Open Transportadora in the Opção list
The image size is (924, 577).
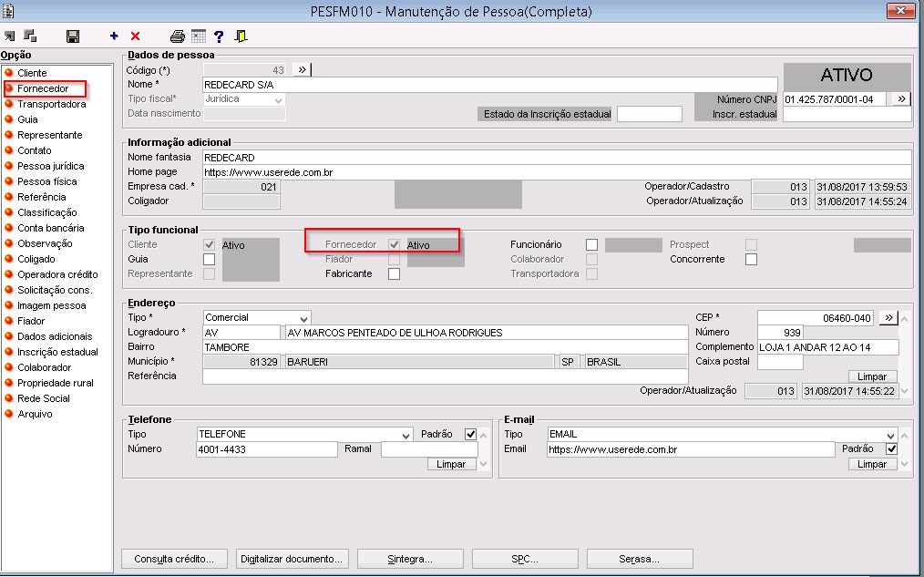pyautogui.click(x=52, y=104)
